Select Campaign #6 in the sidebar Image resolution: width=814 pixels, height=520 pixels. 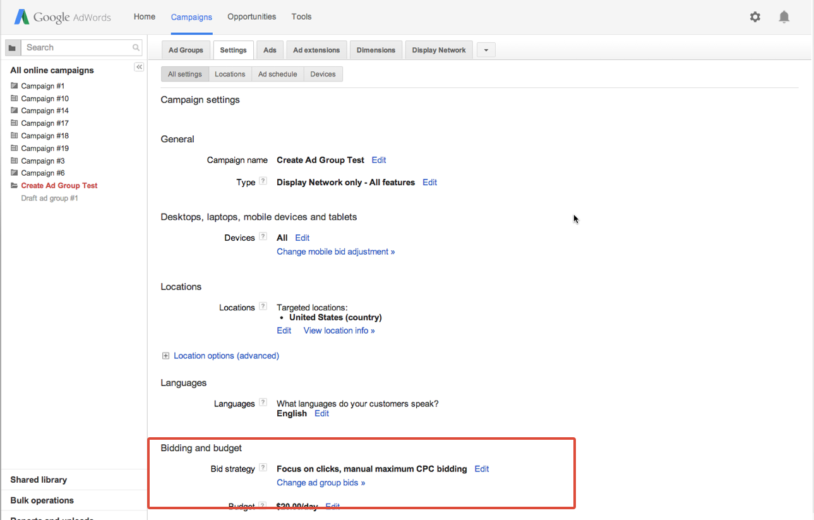(43, 173)
